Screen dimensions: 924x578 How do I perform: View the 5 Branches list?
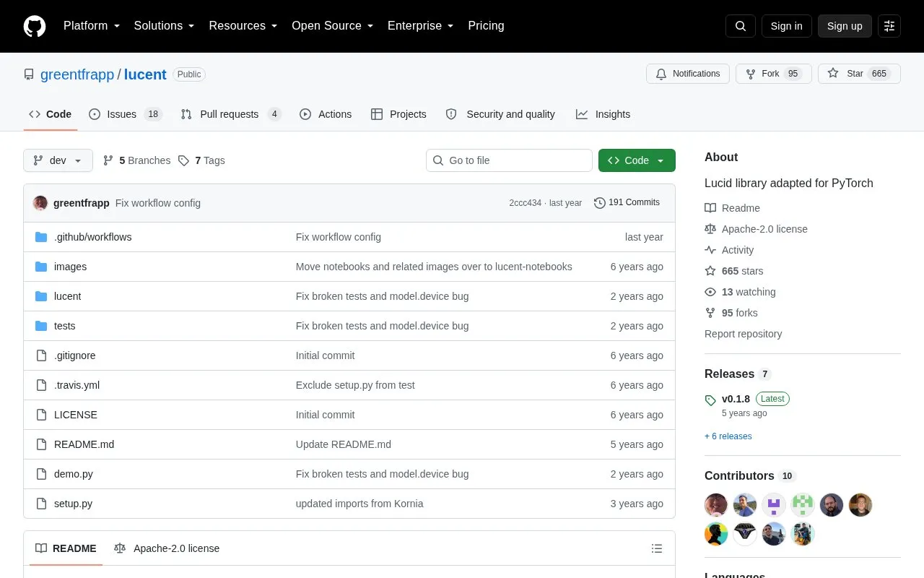(137, 160)
